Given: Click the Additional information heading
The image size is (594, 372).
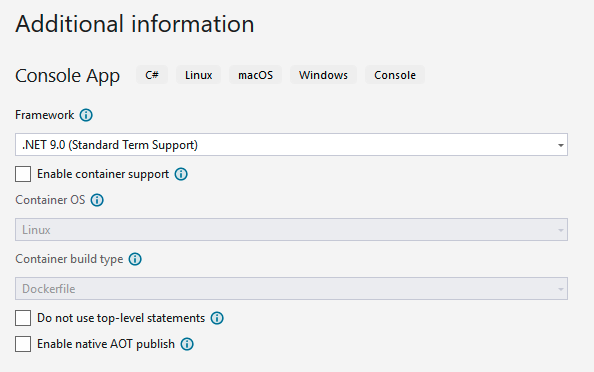Looking at the screenshot, I should tap(134, 24).
